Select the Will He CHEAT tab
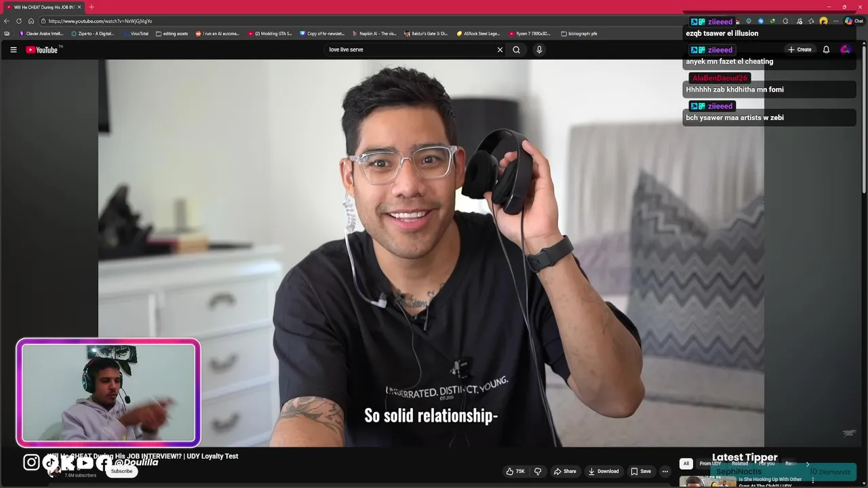This screenshot has width=868, height=488. point(43,7)
